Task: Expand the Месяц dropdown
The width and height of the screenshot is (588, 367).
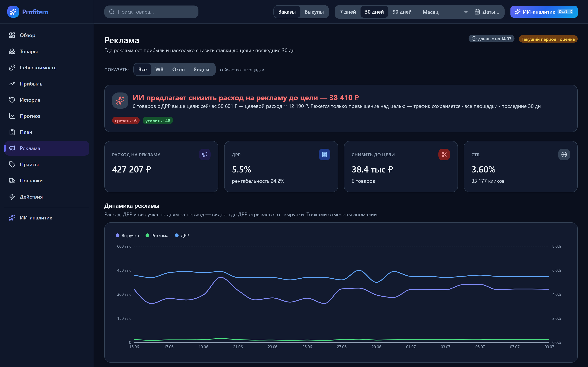Action: 445,12
